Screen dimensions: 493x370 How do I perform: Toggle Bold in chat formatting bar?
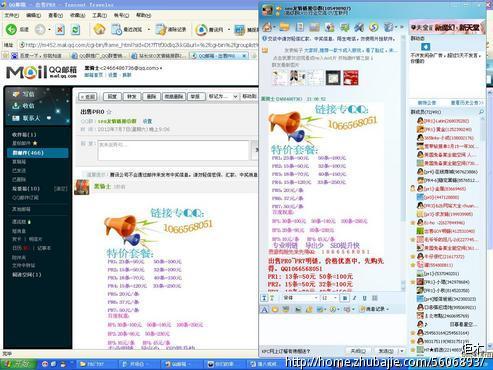coord(345,298)
